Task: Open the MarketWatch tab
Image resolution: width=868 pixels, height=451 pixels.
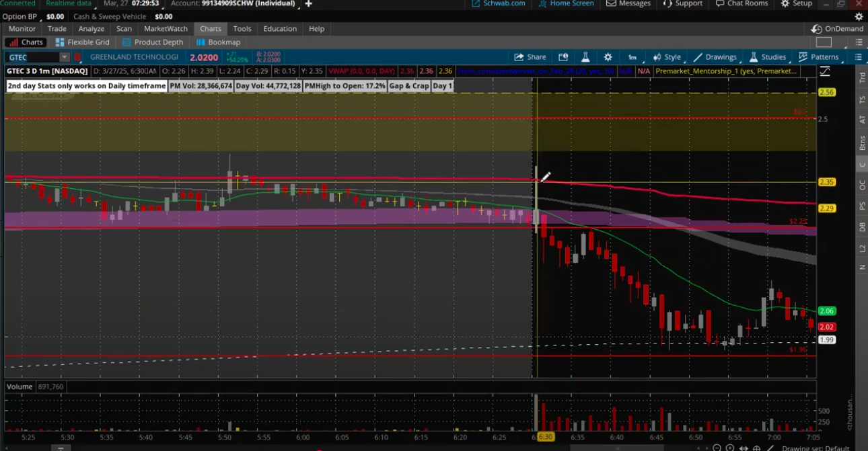Action: tap(166, 29)
